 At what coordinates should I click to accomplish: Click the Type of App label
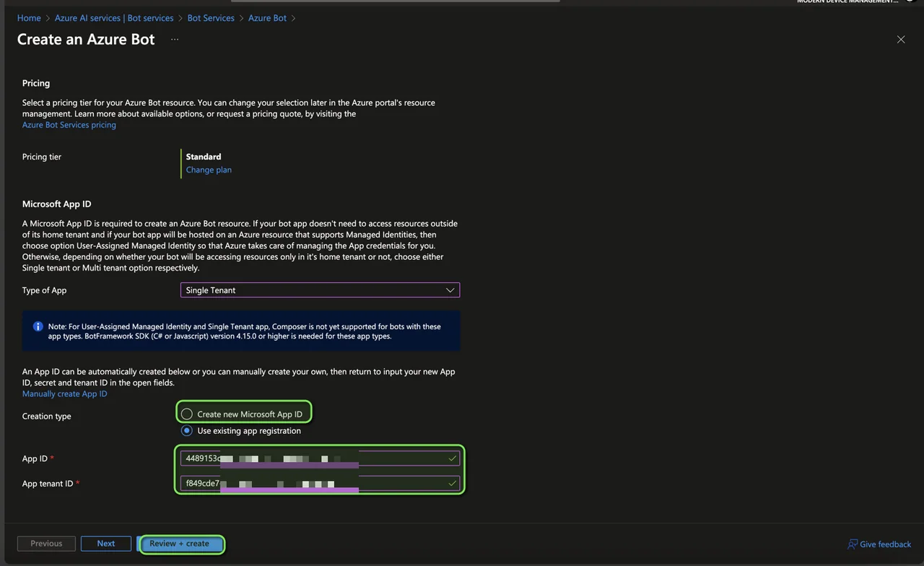point(45,290)
